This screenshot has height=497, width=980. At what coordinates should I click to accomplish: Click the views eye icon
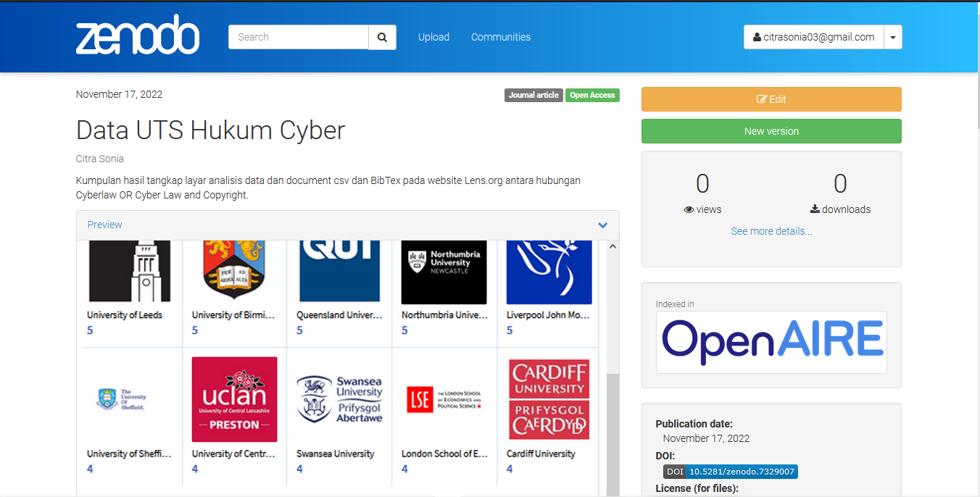689,209
